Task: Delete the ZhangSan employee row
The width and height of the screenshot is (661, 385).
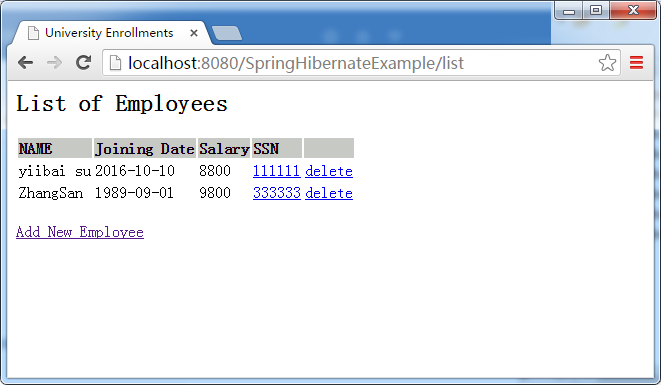Action: click(329, 193)
